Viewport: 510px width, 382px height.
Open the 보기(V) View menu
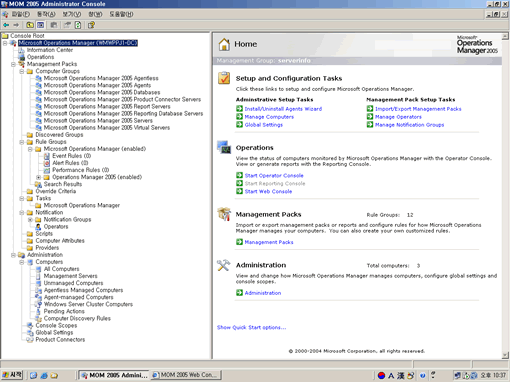(72, 14)
